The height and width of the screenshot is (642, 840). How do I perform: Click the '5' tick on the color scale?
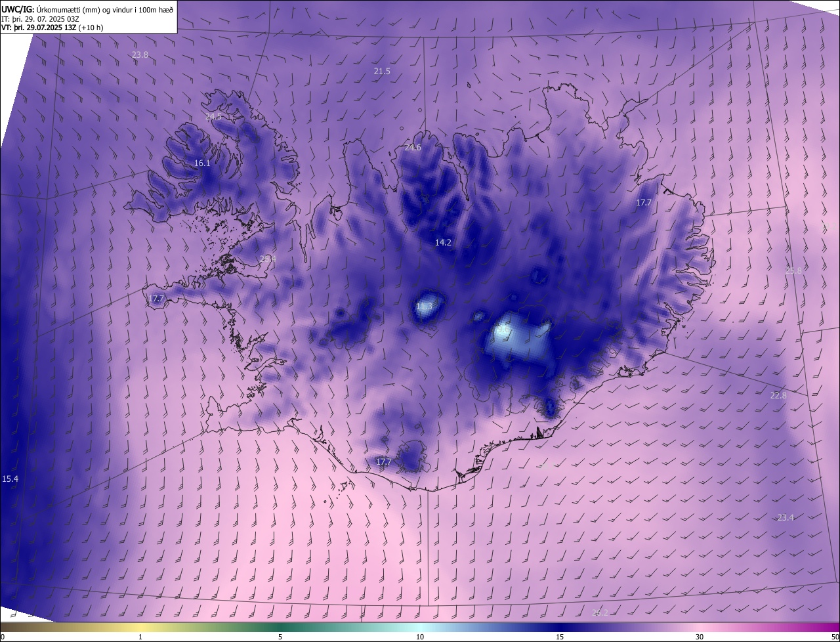click(280, 637)
